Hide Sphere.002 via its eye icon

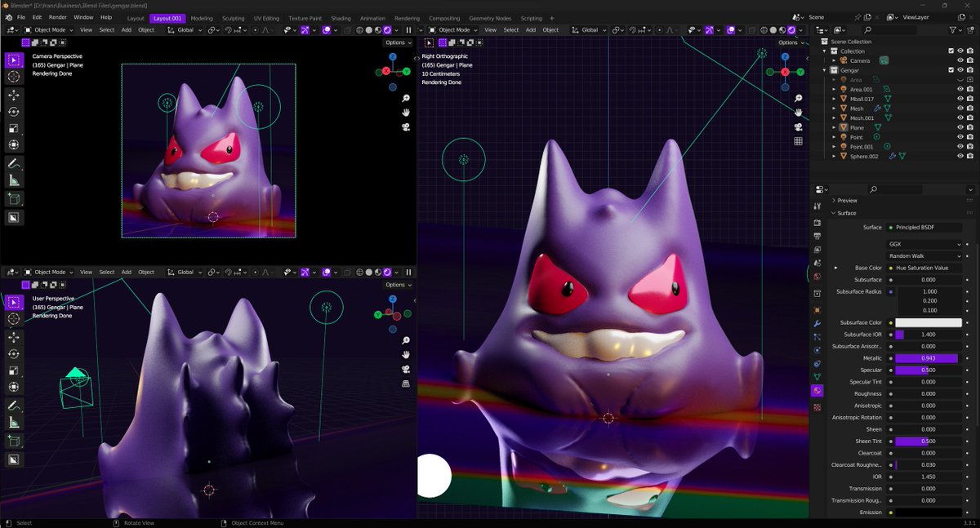960,156
